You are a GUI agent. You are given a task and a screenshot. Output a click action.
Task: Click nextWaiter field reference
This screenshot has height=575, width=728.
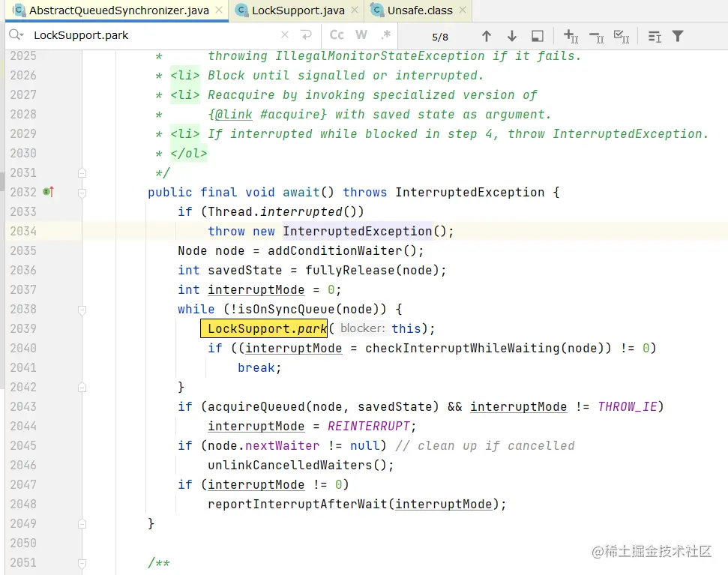click(283, 445)
